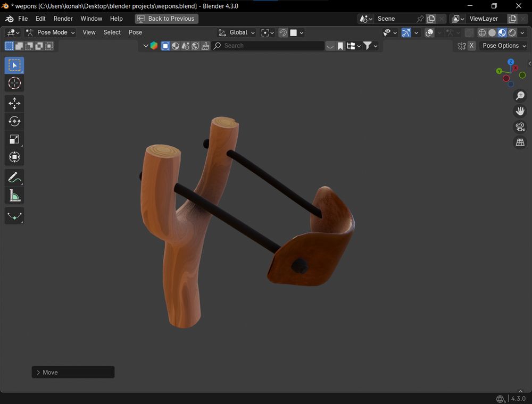Open snapping options dropdown arrow

pos(301,32)
